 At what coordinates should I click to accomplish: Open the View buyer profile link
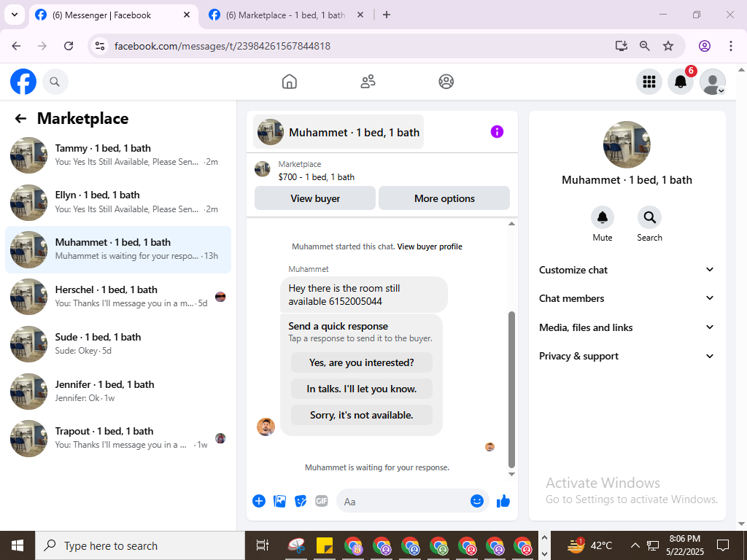[x=430, y=246]
